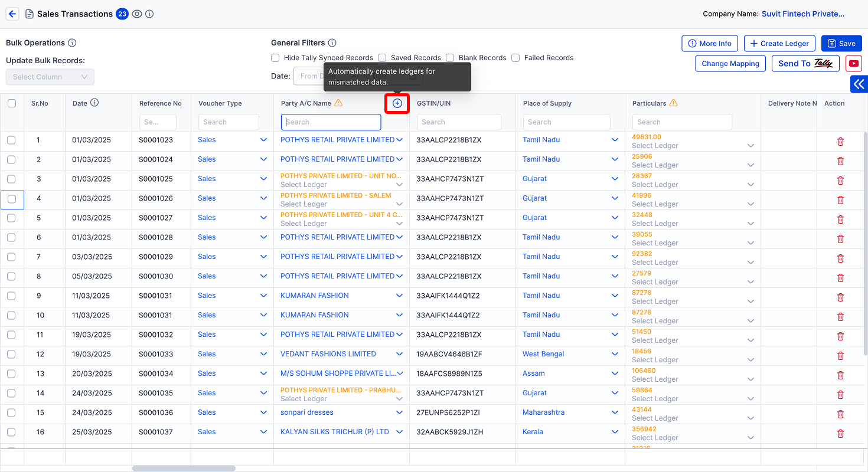Open info icon beside Sales Transactions title

149,14
